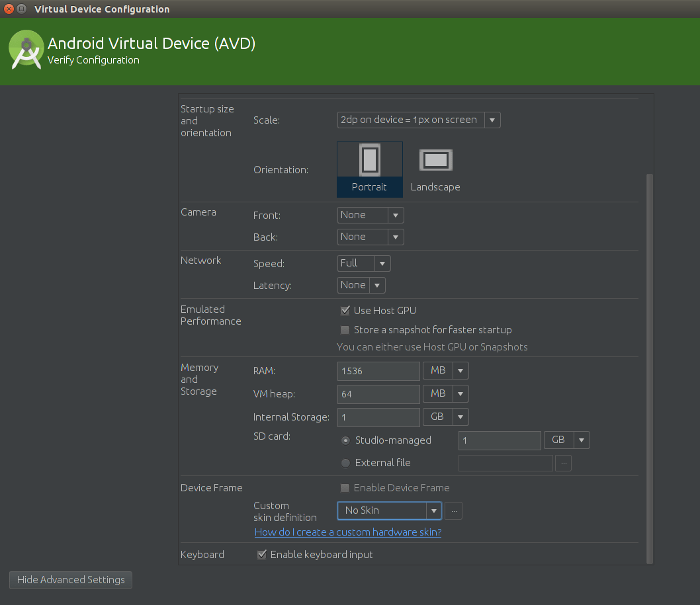Click the Internal Storage value field
The width and height of the screenshot is (700, 605).
[x=378, y=417]
